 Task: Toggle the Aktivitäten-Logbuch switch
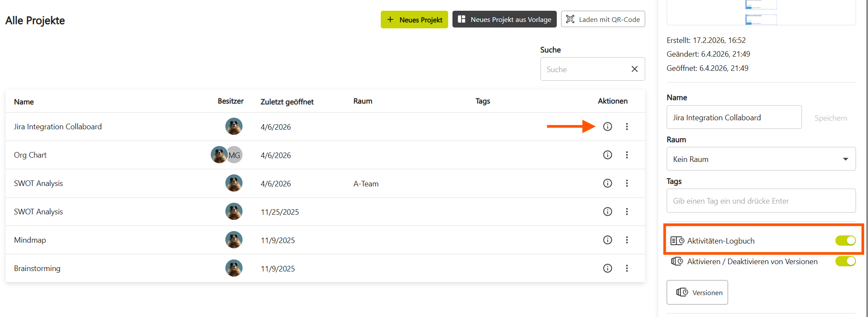tap(845, 241)
